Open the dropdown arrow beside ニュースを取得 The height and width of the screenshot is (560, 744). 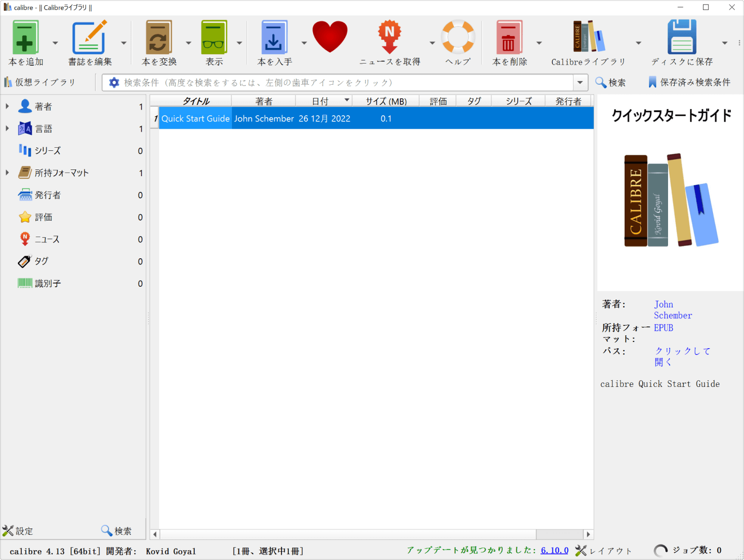click(x=432, y=43)
